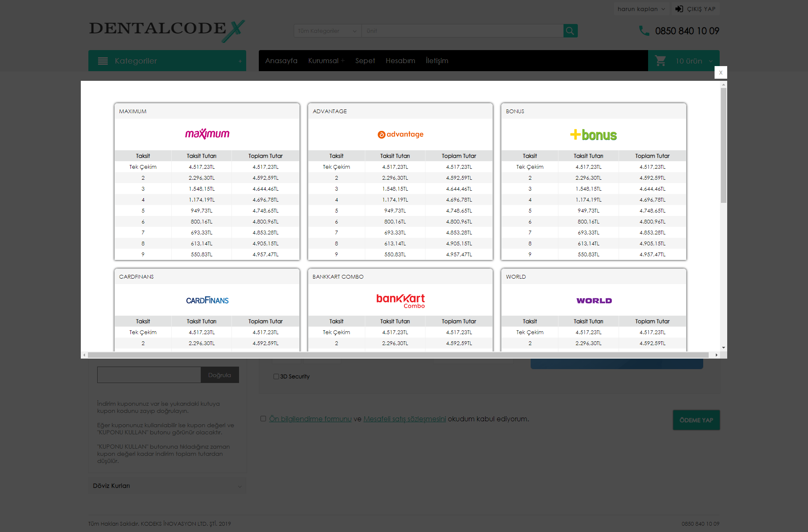
Task: Click 693,33TL in Bonus table
Action: 588,232
